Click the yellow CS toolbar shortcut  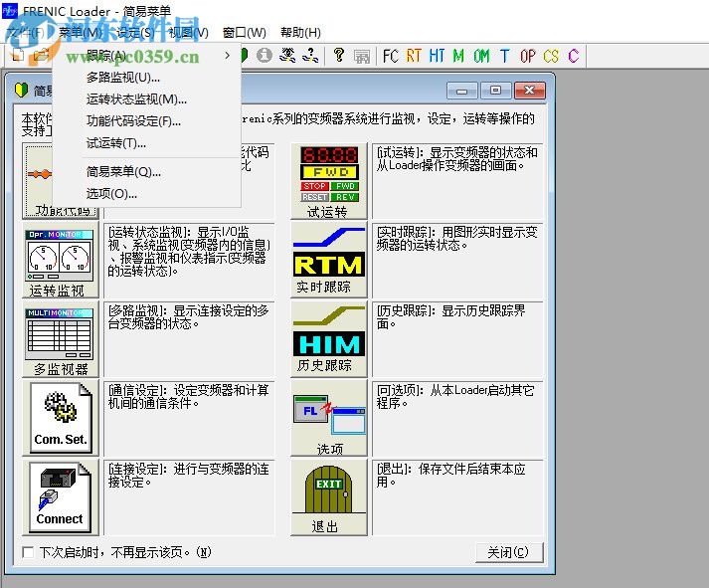[551, 56]
